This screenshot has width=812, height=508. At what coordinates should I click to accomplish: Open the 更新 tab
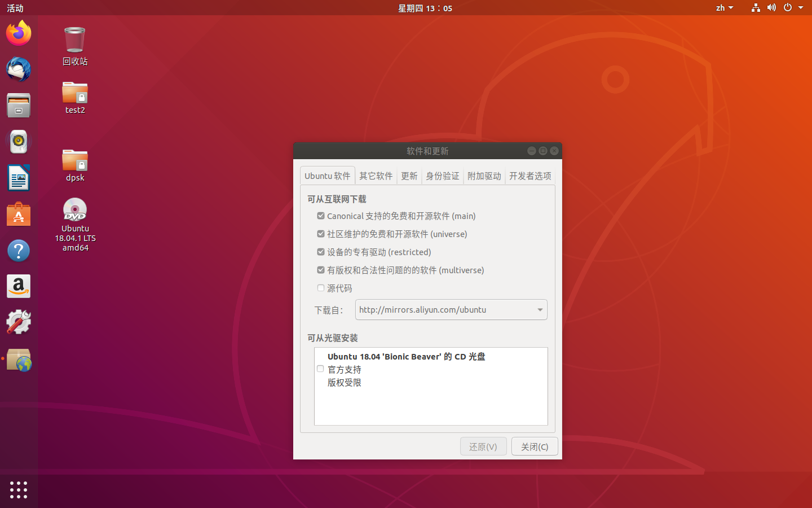pos(409,176)
